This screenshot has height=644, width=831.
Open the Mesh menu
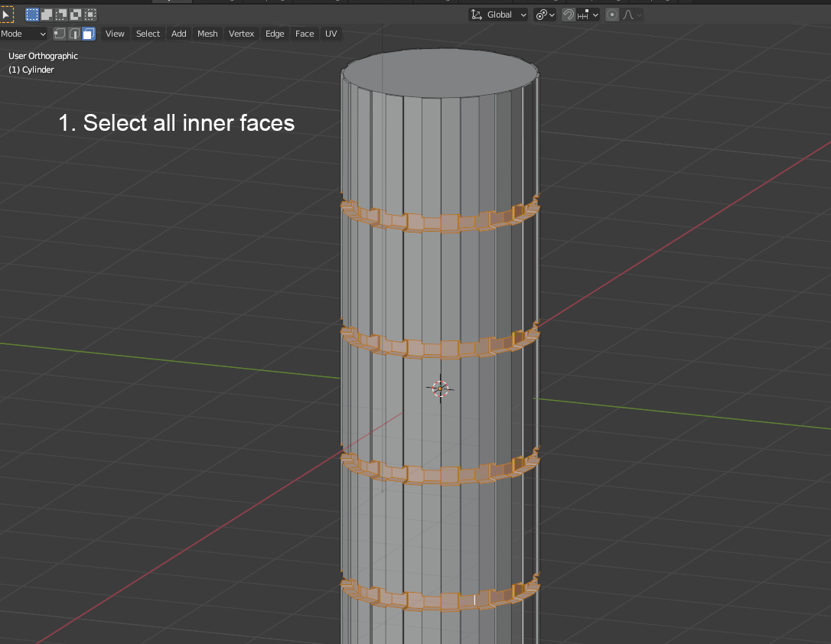tap(207, 34)
